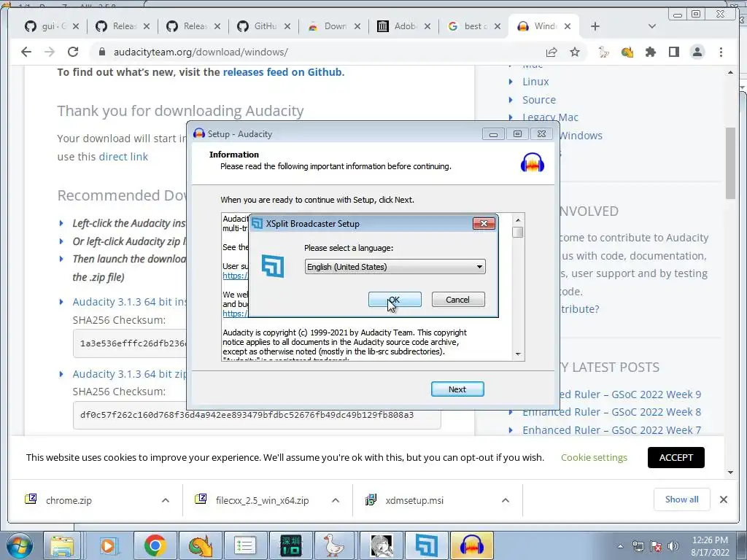Open the media player taskbar icon
This screenshot has width=747, height=560.
point(108,545)
